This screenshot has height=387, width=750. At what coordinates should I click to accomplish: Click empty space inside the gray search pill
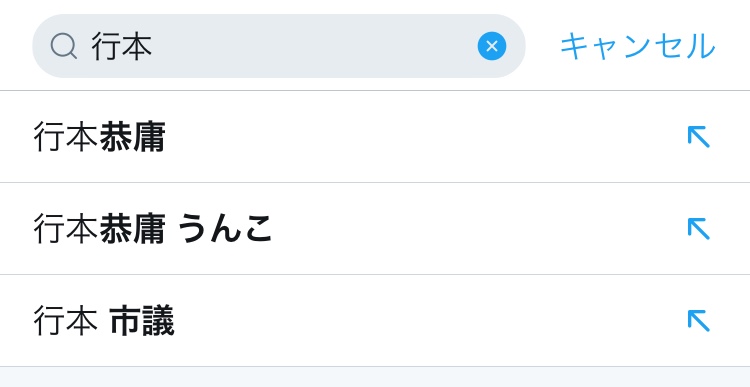[x=311, y=46]
